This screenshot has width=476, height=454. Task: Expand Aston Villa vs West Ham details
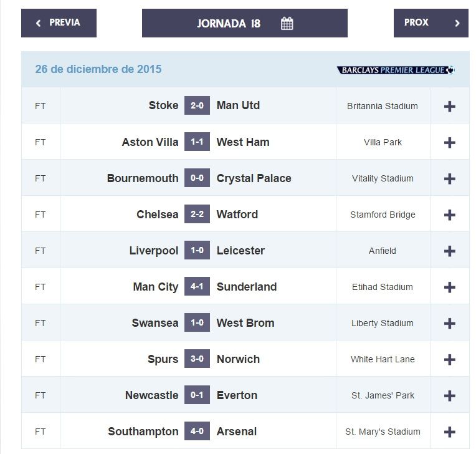(x=449, y=142)
